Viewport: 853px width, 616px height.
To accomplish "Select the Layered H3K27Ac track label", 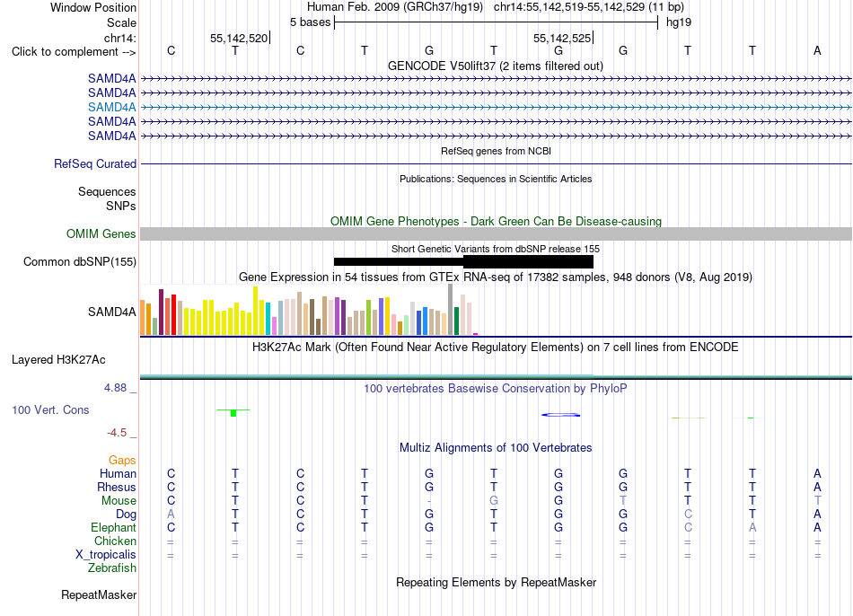I will pyautogui.click(x=58, y=360).
